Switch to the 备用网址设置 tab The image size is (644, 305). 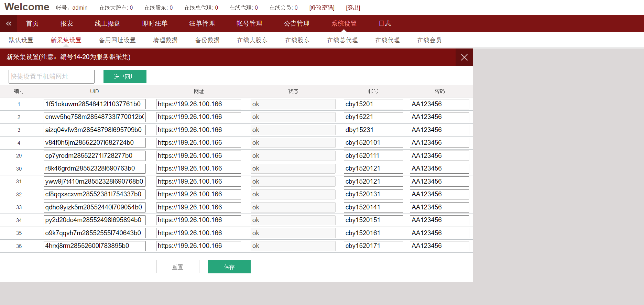click(117, 40)
